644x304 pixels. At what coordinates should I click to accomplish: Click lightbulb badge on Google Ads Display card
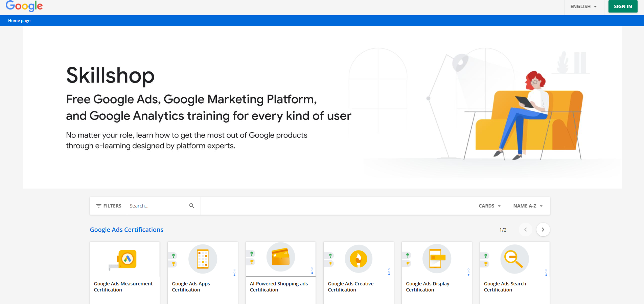(408, 255)
